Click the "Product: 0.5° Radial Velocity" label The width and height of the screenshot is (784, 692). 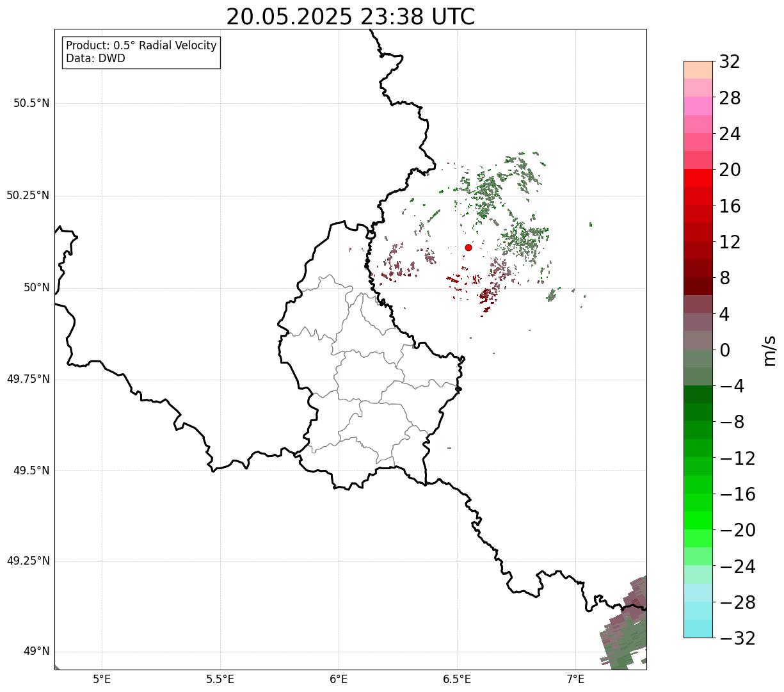tap(141, 46)
